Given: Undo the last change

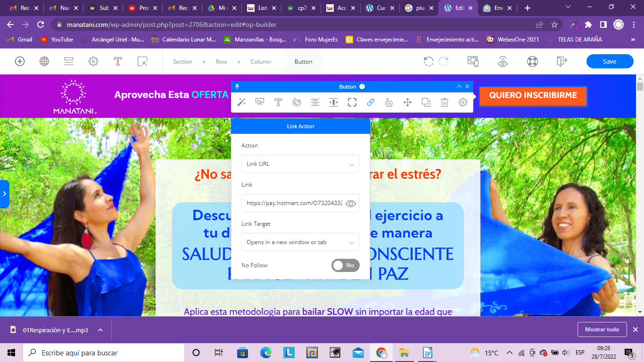Looking at the screenshot, I should click(428, 61).
